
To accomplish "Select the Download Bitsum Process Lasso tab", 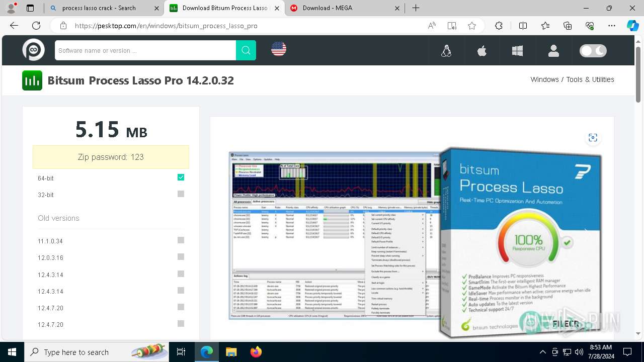I will (225, 8).
